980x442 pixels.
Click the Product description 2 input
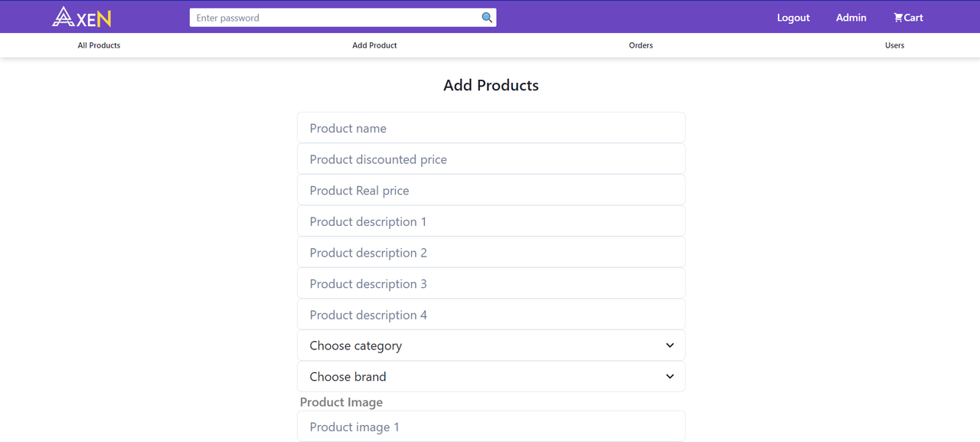coord(491,253)
